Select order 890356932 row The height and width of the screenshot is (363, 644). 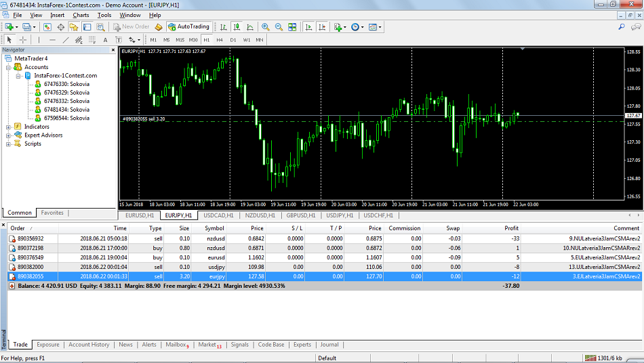point(325,238)
